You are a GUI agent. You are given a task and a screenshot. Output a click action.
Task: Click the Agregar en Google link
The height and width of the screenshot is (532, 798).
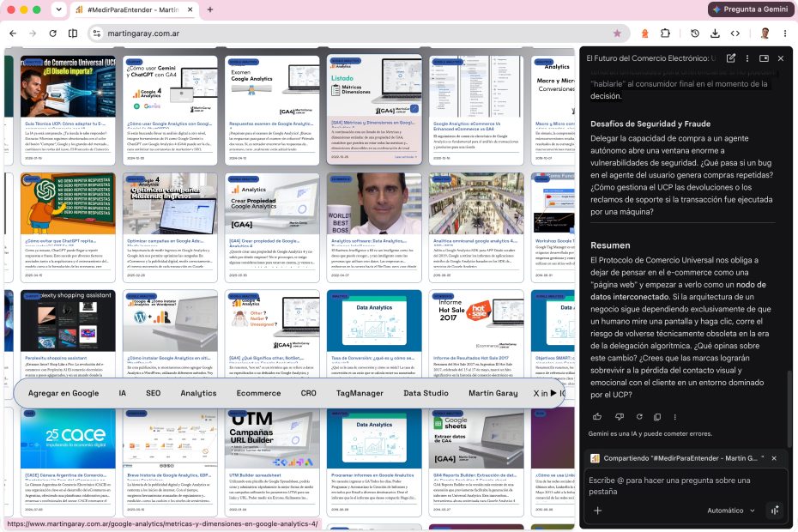(x=63, y=393)
